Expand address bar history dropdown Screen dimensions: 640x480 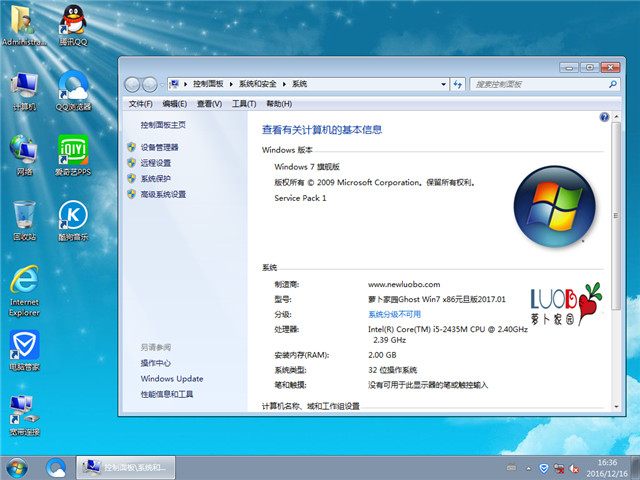443,84
